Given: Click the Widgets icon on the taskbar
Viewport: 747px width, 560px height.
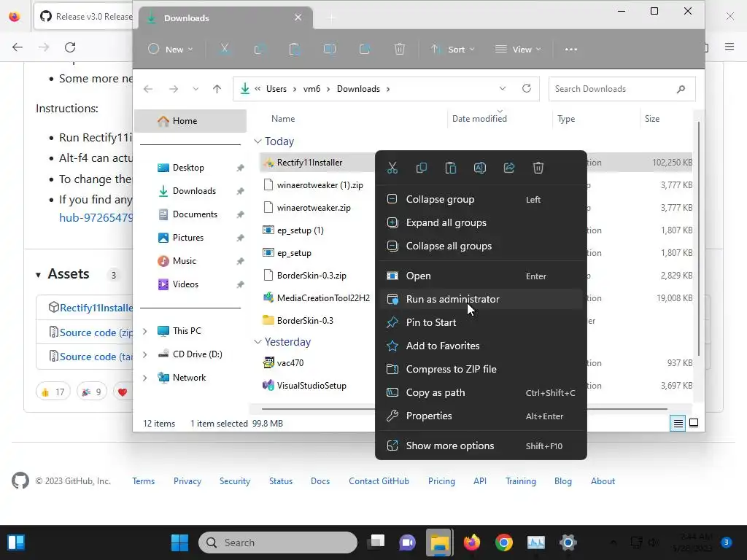Looking at the screenshot, I should pos(16,542).
